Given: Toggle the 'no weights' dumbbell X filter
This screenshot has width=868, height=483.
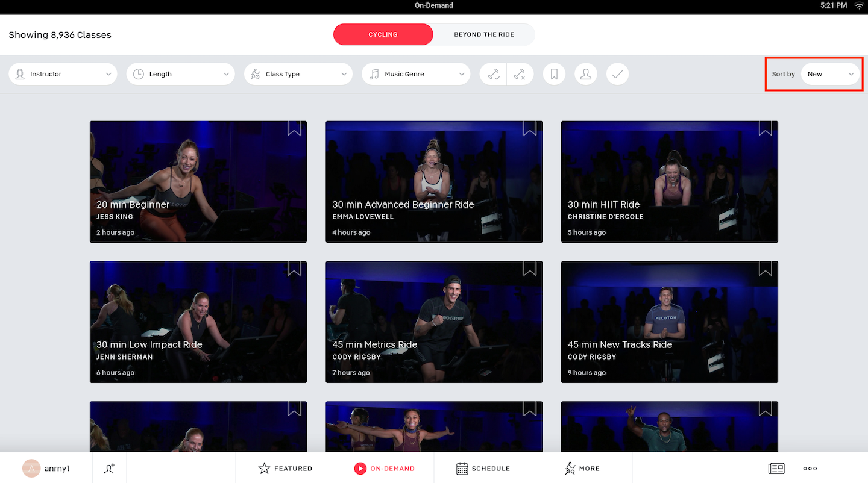Looking at the screenshot, I should pos(520,74).
